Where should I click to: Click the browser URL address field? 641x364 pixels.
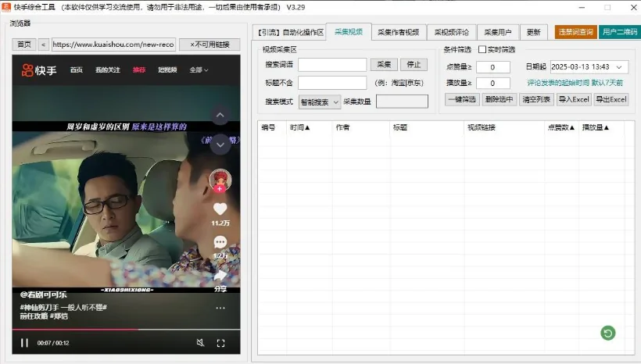(x=113, y=44)
